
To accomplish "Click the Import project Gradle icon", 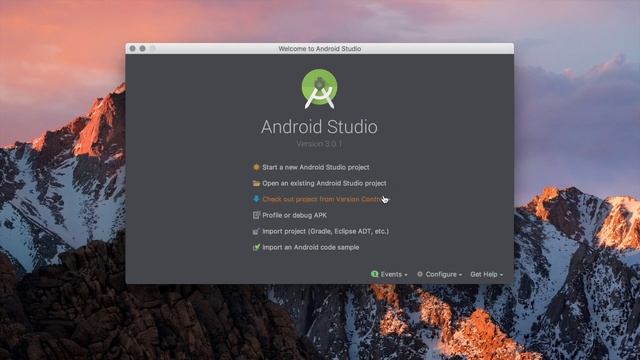I will click(x=256, y=231).
